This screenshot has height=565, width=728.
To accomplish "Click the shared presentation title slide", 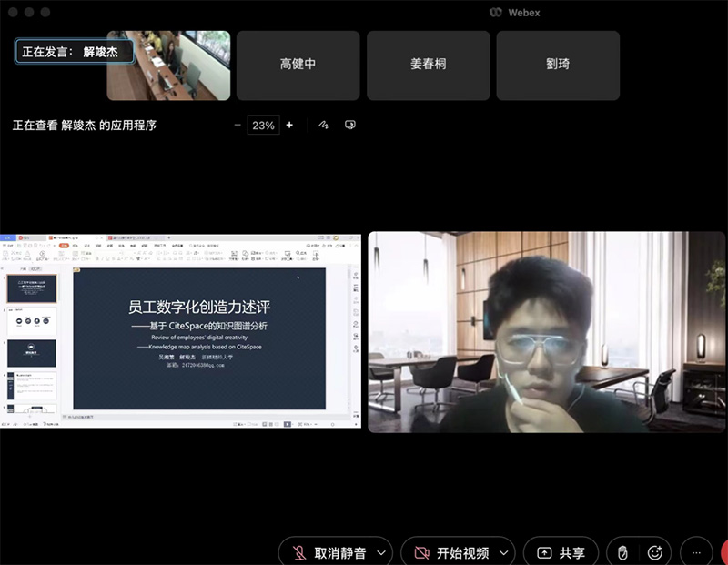I will coord(198,337).
